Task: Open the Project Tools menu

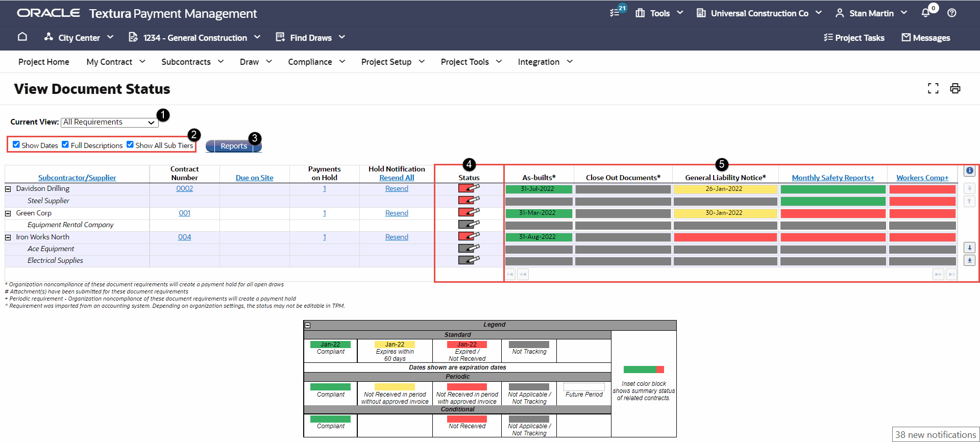Action: pos(471,62)
